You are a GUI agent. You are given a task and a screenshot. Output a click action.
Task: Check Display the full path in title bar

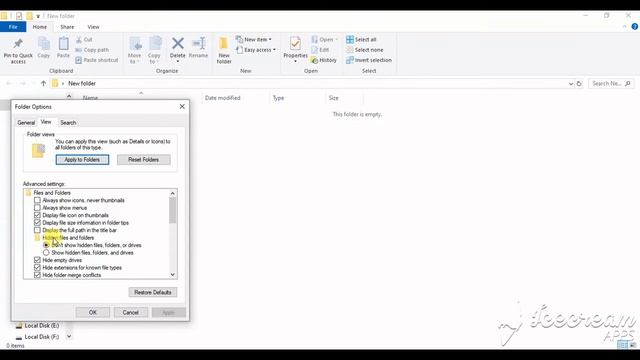pyautogui.click(x=38, y=230)
